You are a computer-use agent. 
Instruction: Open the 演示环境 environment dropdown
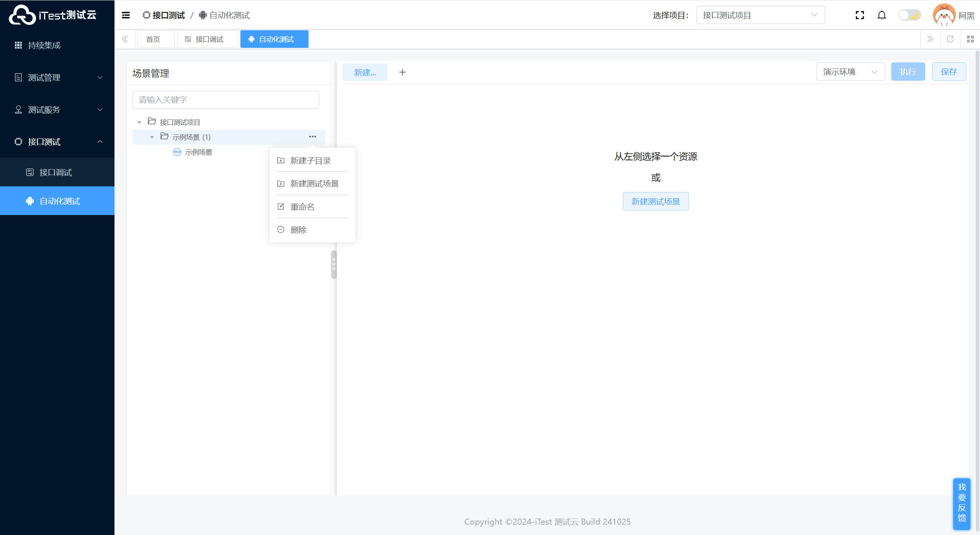[850, 72]
